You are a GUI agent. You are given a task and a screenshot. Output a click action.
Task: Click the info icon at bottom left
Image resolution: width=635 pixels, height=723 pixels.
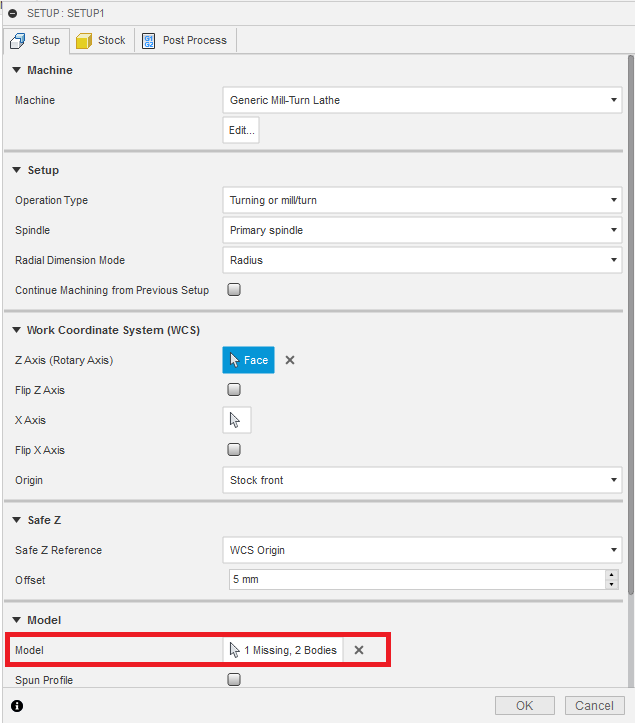(17, 706)
